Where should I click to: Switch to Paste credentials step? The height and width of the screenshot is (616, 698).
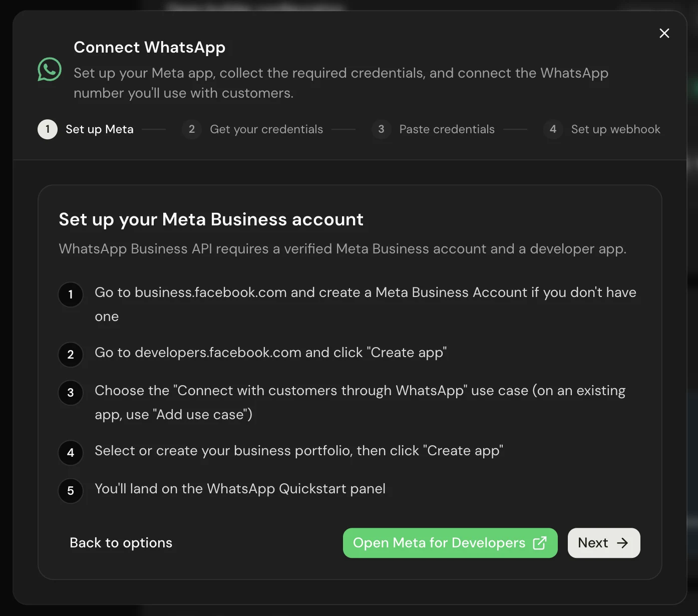(x=447, y=129)
